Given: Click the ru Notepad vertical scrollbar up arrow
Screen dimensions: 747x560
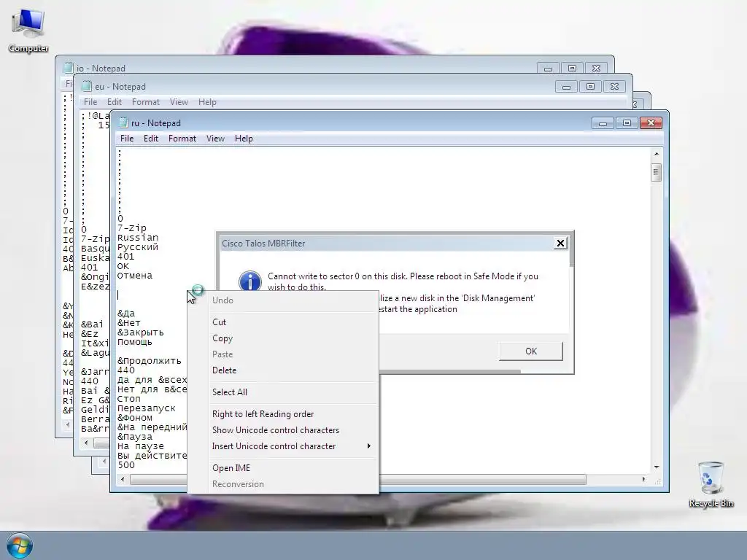Looking at the screenshot, I should pyautogui.click(x=656, y=154).
